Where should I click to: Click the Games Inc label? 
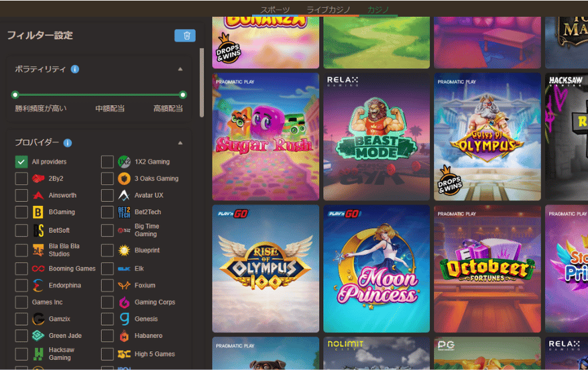click(x=47, y=302)
